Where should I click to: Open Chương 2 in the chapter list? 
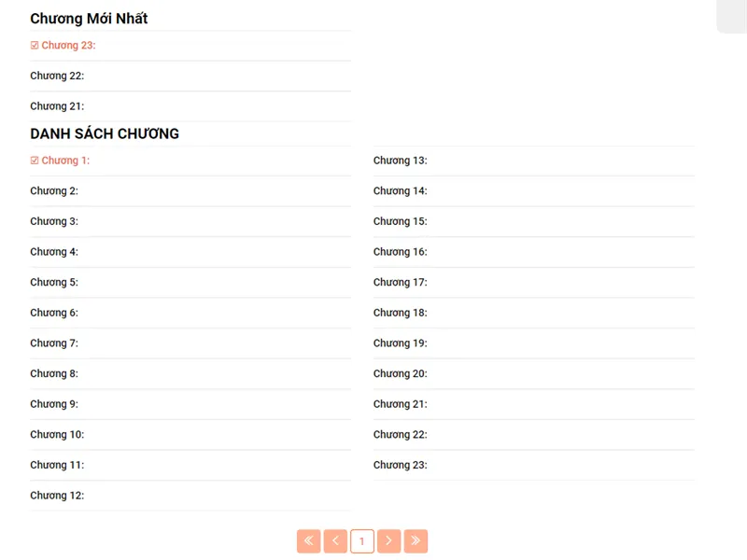(x=54, y=191)
